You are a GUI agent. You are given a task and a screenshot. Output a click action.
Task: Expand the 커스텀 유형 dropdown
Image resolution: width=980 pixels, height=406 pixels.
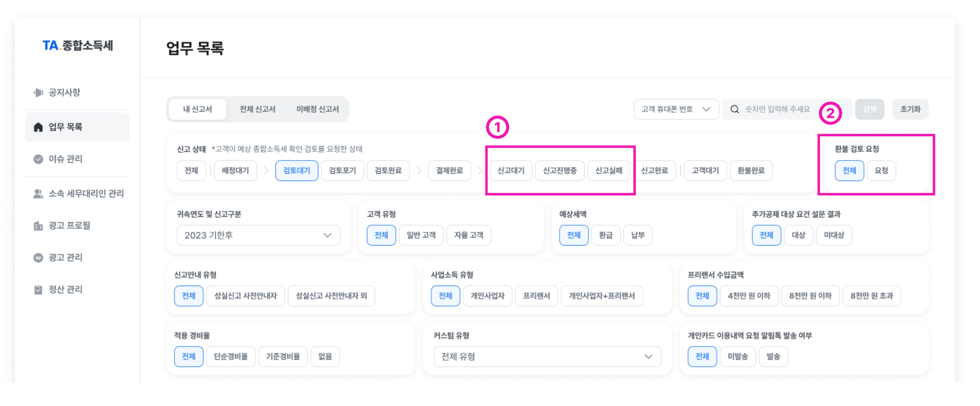(547, 356)
